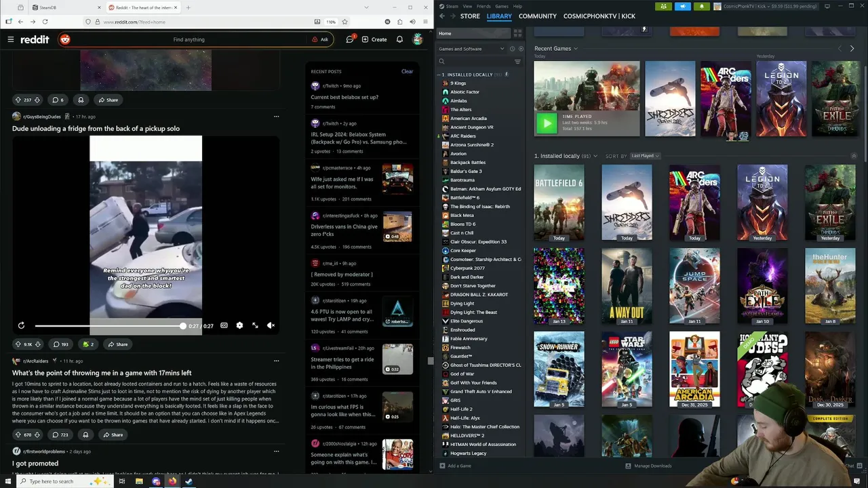Open the video settings gear
Screen dimensions: 868x488
click(x=239, y=325)
